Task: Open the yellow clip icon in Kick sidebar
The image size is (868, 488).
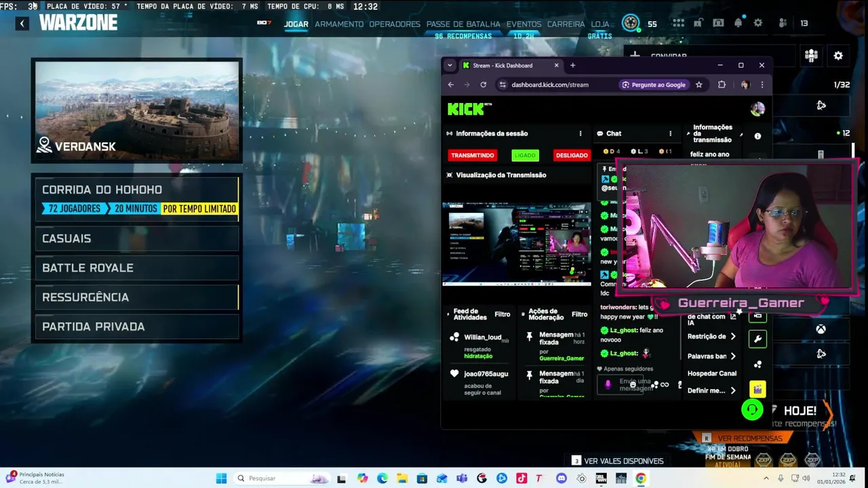Action: click(x=757, y=389)
